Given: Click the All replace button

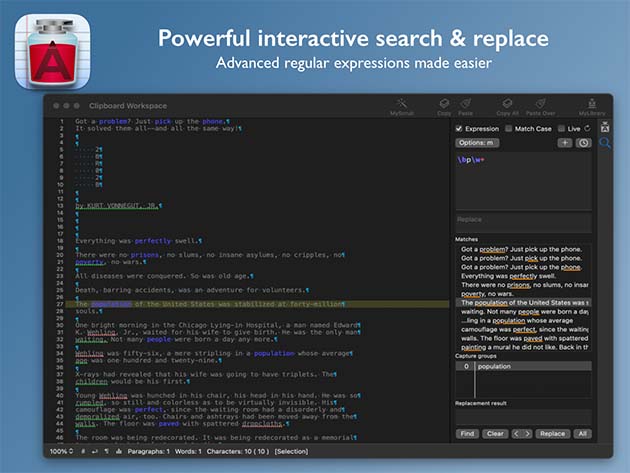Looking at the screenshot, I should tap(582, 433).
